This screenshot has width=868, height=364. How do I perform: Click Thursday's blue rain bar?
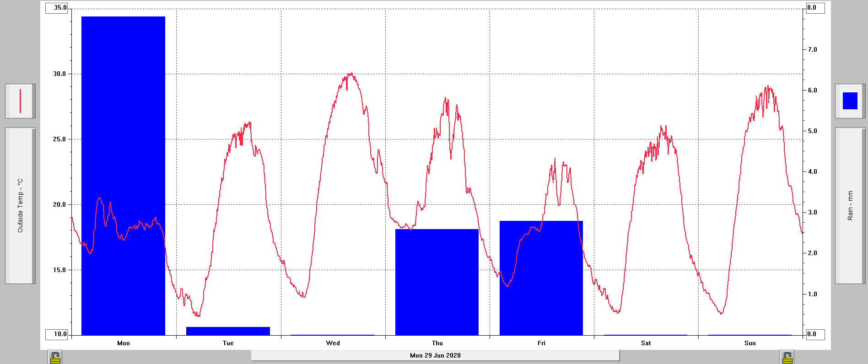pos(437,284)
